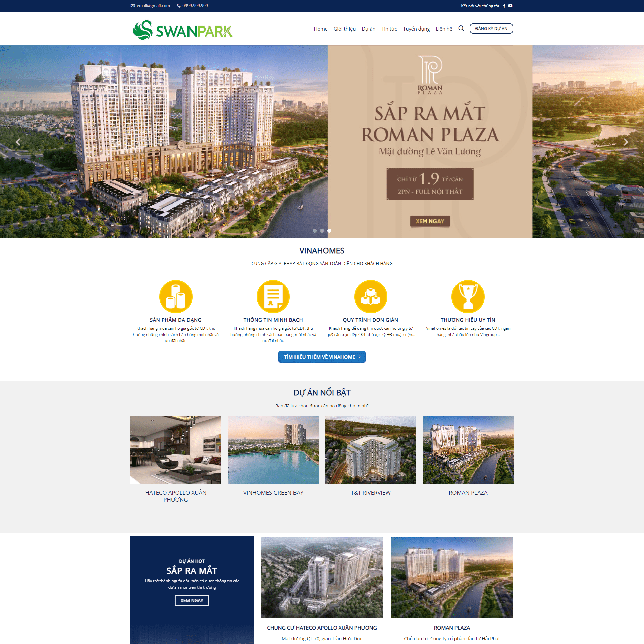Click T&T RIVERVIEW project title
The width and height of the screenshot is (644, 644).
click(x=371, y=493)
